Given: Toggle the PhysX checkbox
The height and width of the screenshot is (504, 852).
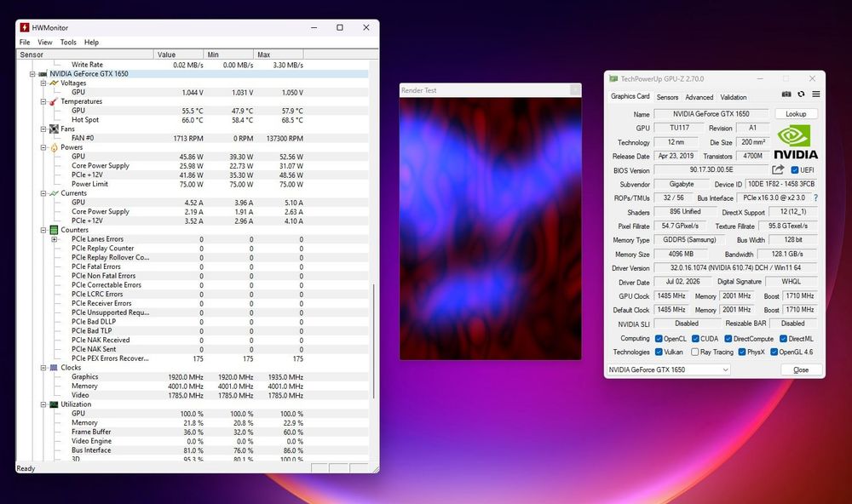Looking at the screenshot, I should tap(742, 352).
